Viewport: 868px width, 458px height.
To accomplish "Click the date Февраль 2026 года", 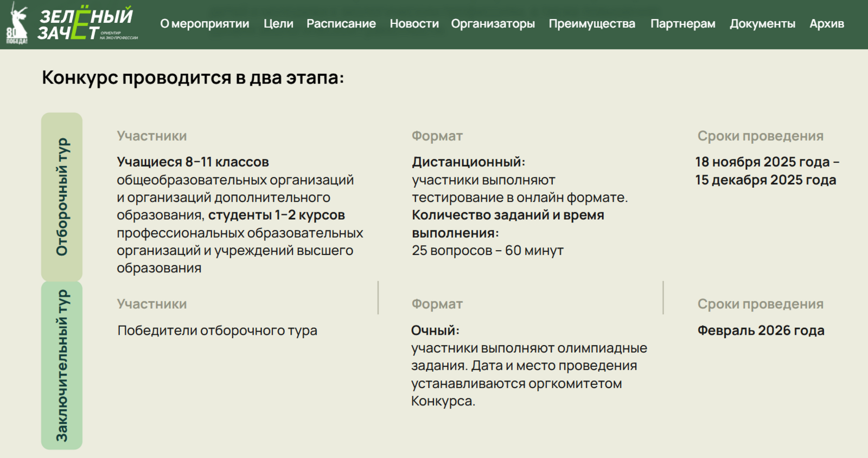I will point(761,330).
